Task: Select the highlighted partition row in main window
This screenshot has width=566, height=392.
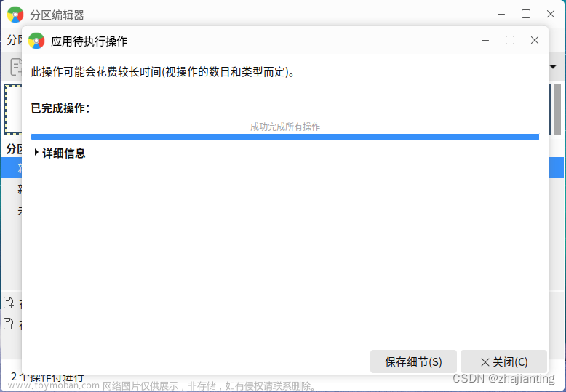Action: pyautogui.click(x=12, y=167)
